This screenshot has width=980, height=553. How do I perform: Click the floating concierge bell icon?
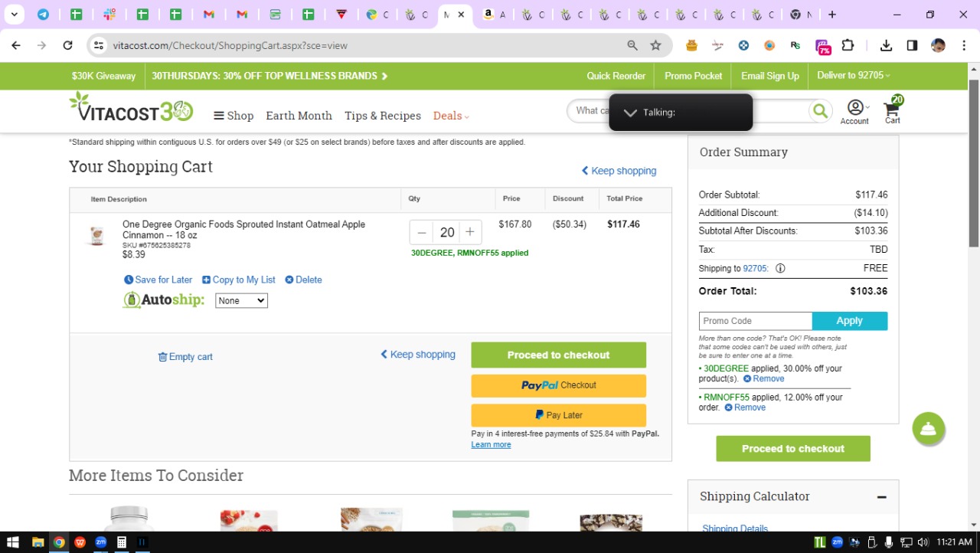point(929,428)
